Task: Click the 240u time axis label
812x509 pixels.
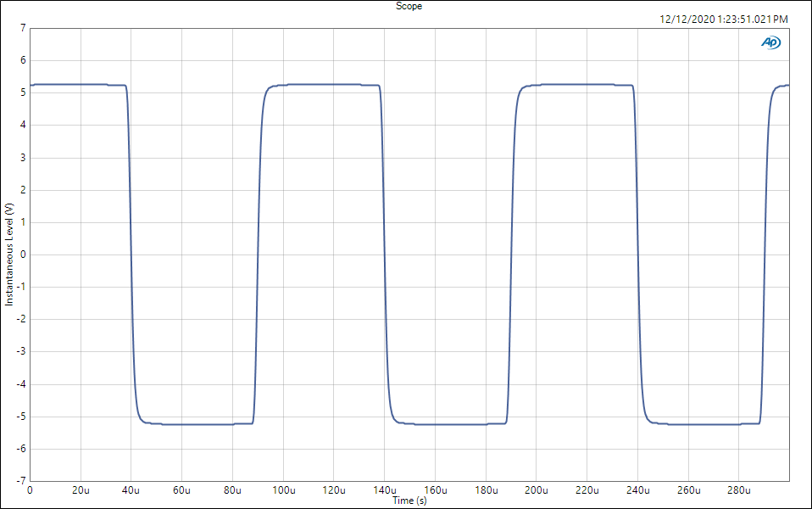Action: pos(637,490)
